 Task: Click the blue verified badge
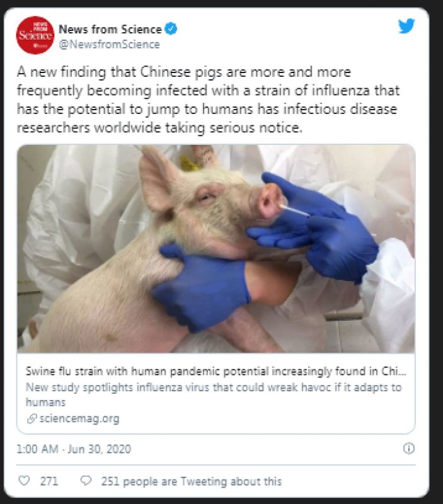pyautogui.click(x=171, y=29)
